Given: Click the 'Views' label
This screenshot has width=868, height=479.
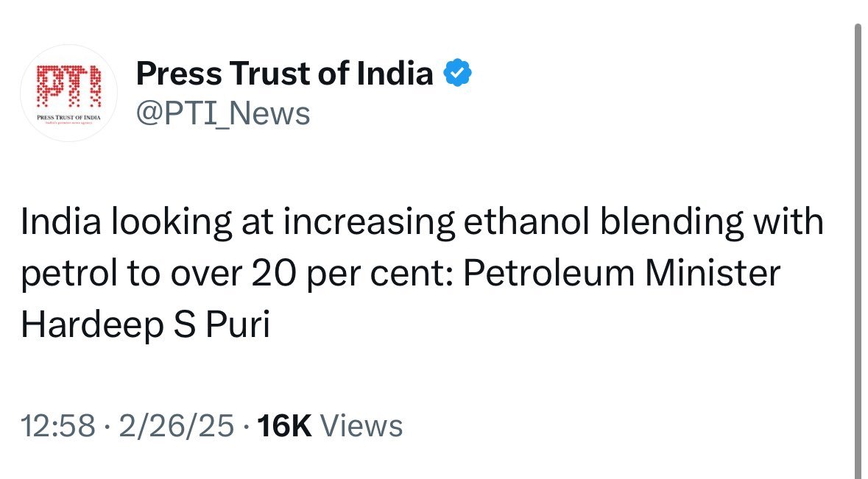Looking at the screenshot, I should coord(363,426).
